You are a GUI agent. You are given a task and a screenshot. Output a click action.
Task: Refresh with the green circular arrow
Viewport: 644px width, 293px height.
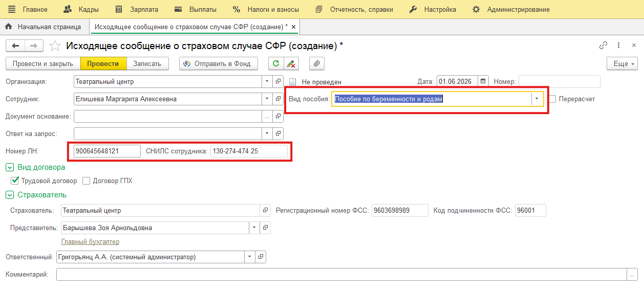pyautogui.click(x=276, y=64)
